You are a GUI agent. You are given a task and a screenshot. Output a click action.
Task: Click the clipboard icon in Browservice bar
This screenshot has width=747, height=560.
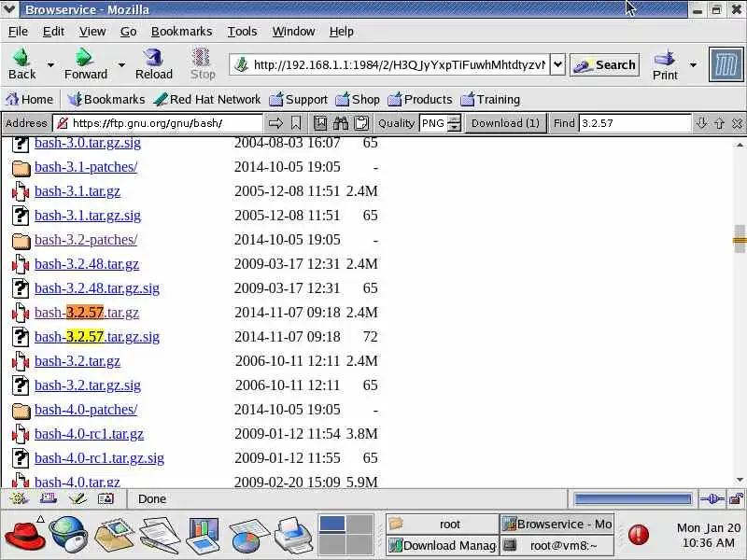tap(361, 123)
